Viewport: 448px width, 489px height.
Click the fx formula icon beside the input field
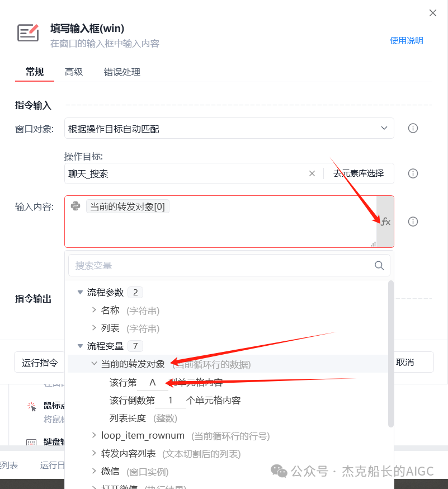(385, 221)
